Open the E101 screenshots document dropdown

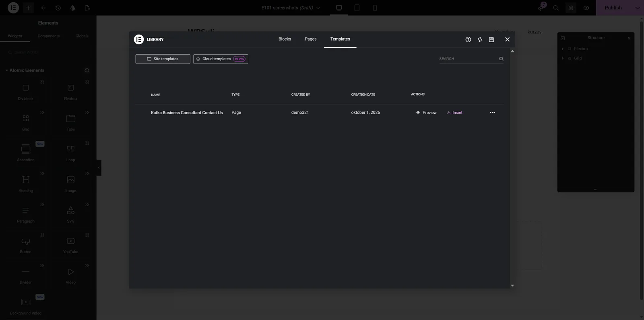pos(291,8)
